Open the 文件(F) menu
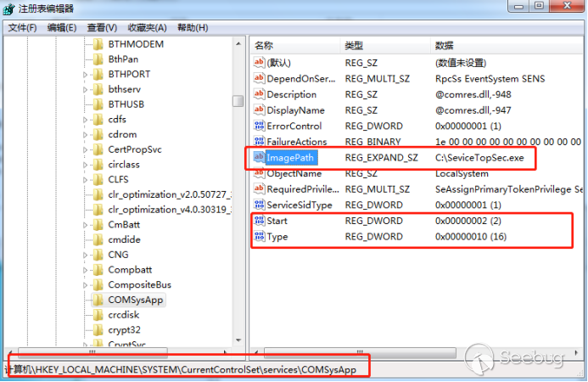588x382 pixels. 22,28
